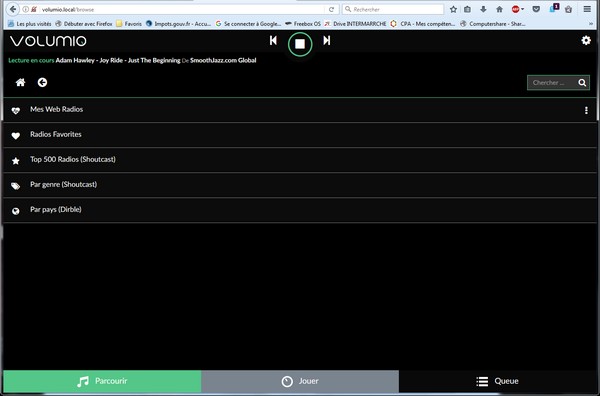Click the heart icon beside Radios Favorites
600x396 pixels.
[x=16, y=136]
